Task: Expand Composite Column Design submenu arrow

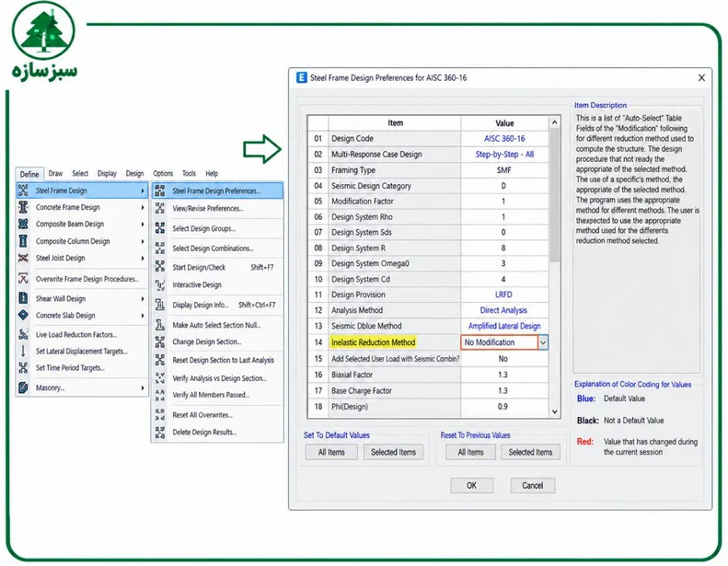Action: 143,241
